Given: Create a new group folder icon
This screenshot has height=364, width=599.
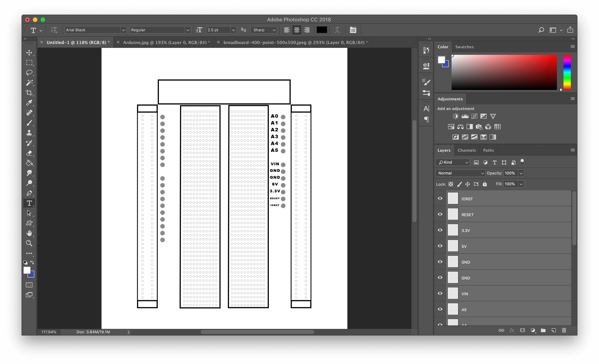Looking at the screenshot, I should pos(543,330).
